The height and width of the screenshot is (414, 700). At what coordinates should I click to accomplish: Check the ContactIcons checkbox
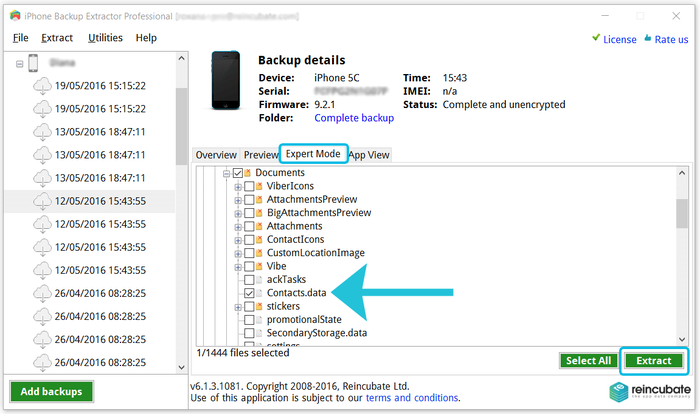pos(250,240)
